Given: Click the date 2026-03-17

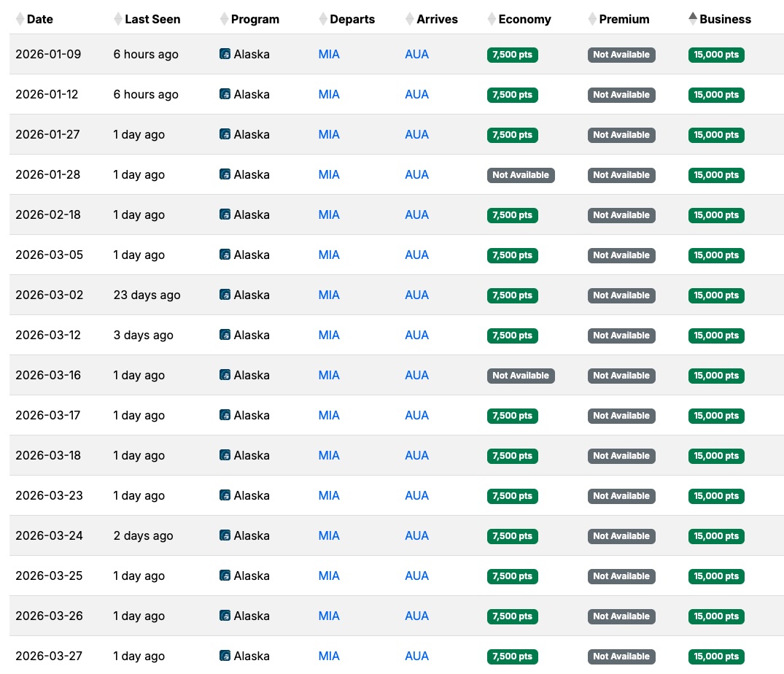Looking at the screenshot, I should (x=48, y=415).
